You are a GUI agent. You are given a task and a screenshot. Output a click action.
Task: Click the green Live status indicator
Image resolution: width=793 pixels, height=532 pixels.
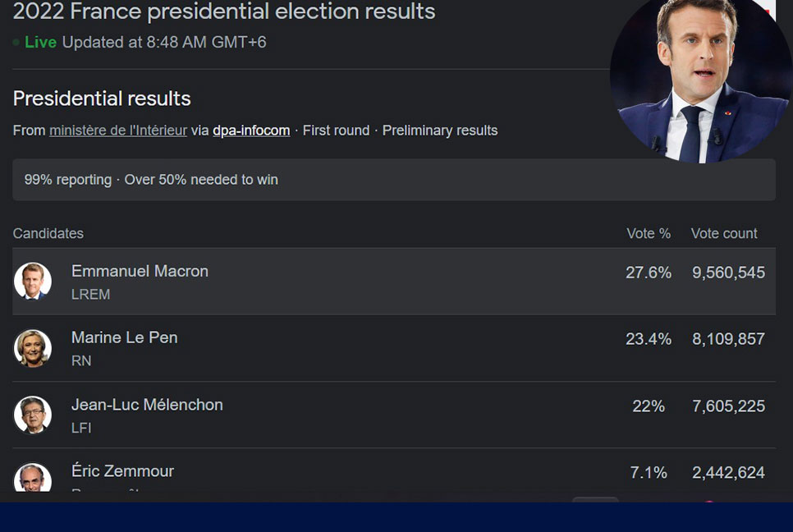tap(40, 42)
